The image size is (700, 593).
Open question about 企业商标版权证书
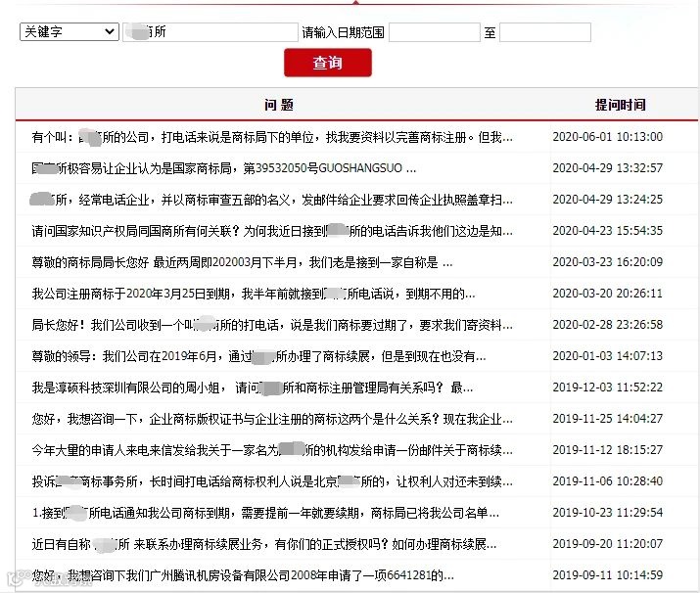coord(272,419)
